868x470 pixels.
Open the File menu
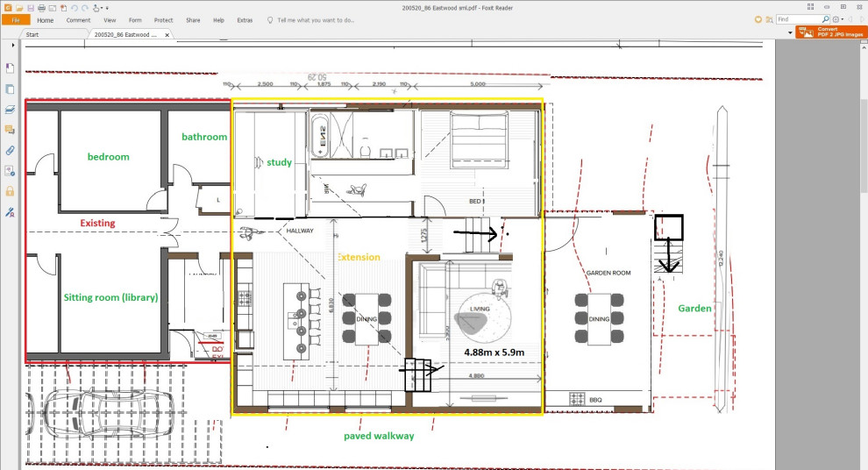click(16, 20)
